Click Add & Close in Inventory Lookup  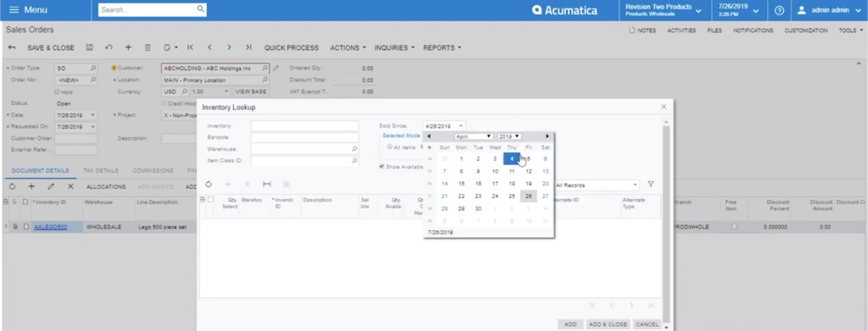[608, 324]
